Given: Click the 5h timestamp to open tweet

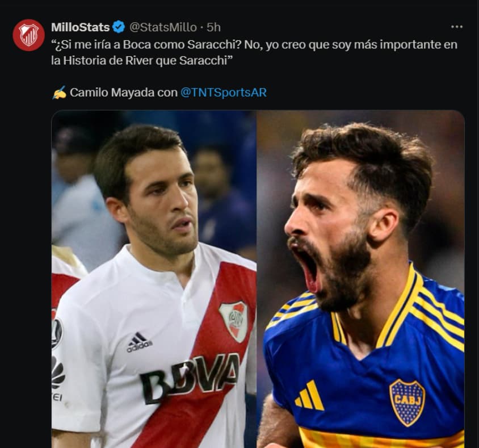Looking at the screenshot, I should click(213, 27).
